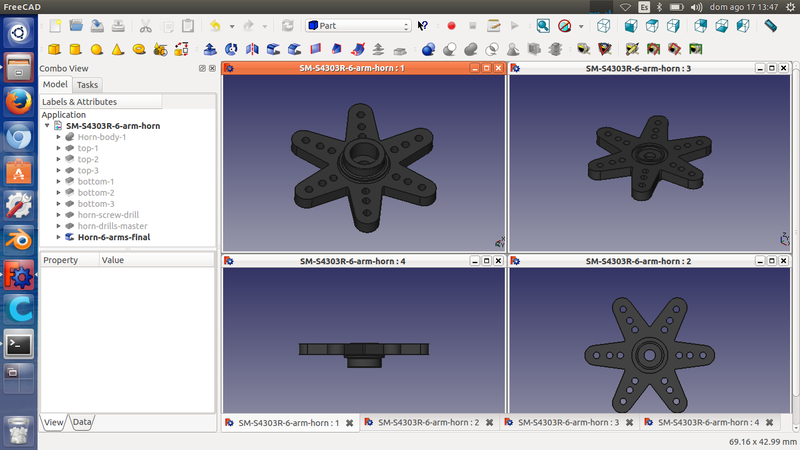Open the Data tab in property panel
800x450 pixels.
click(x=81, y=423)
